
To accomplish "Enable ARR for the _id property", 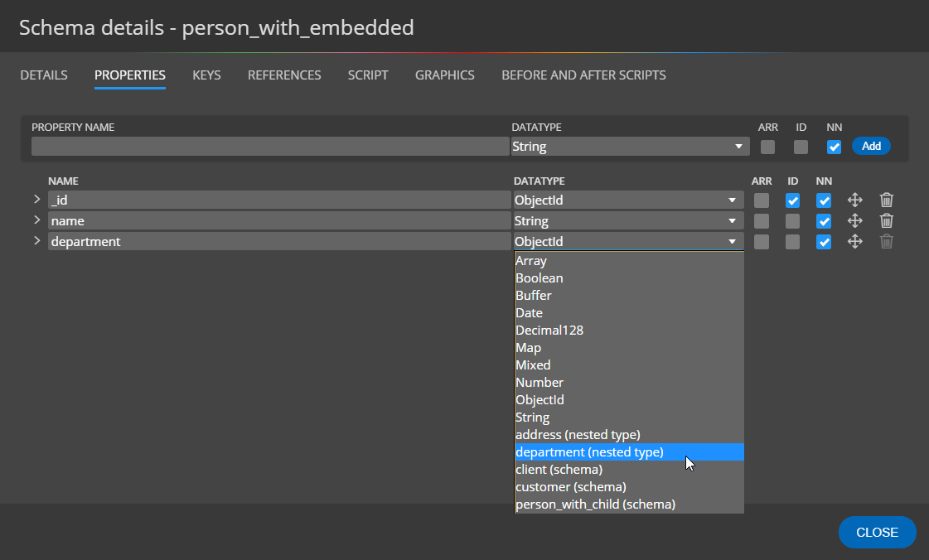I will 762,200.
